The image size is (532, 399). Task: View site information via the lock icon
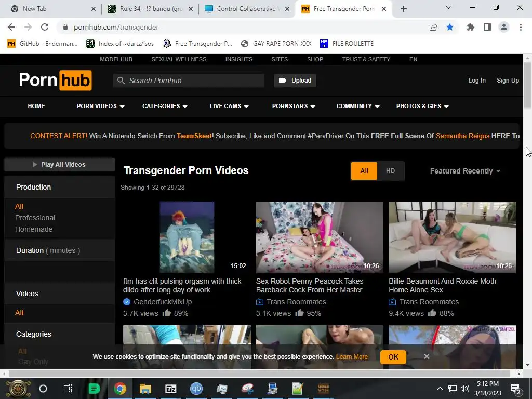(66, 27)
